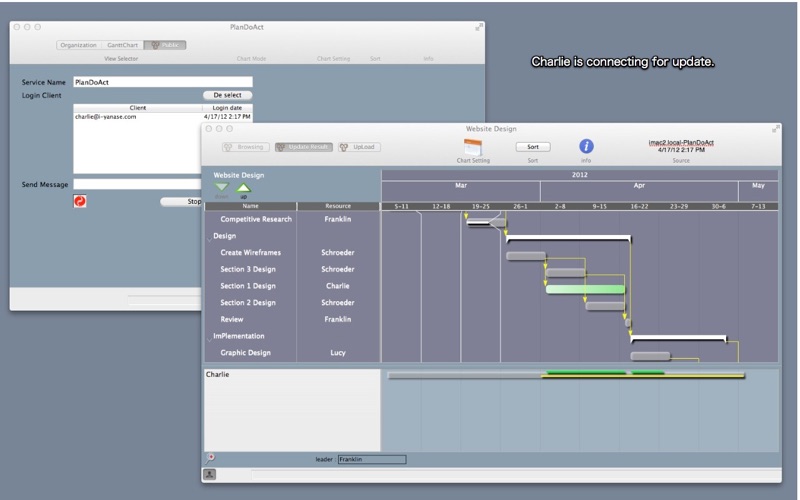Select the Graphic Design task row
Image resolution: width=800 pixels, height=500 pixels.
pos(292,353)
